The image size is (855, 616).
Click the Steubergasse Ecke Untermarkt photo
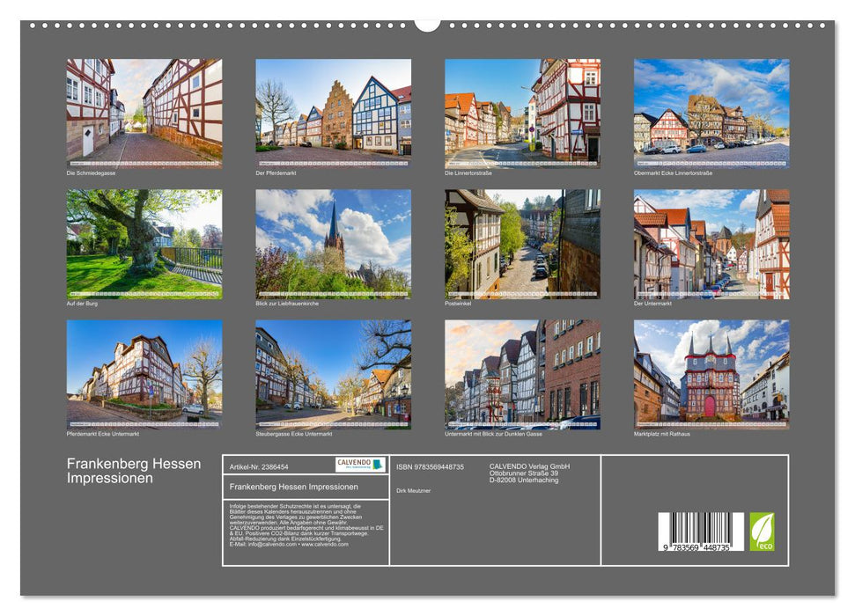[x=333, y=375]
